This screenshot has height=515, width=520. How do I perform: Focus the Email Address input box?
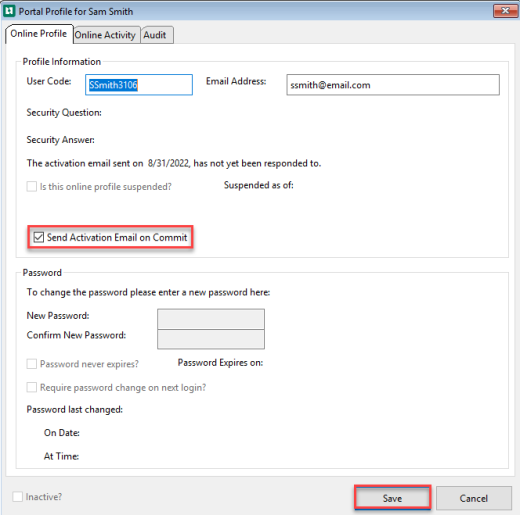pyautogui.click(x=393, y=85)
